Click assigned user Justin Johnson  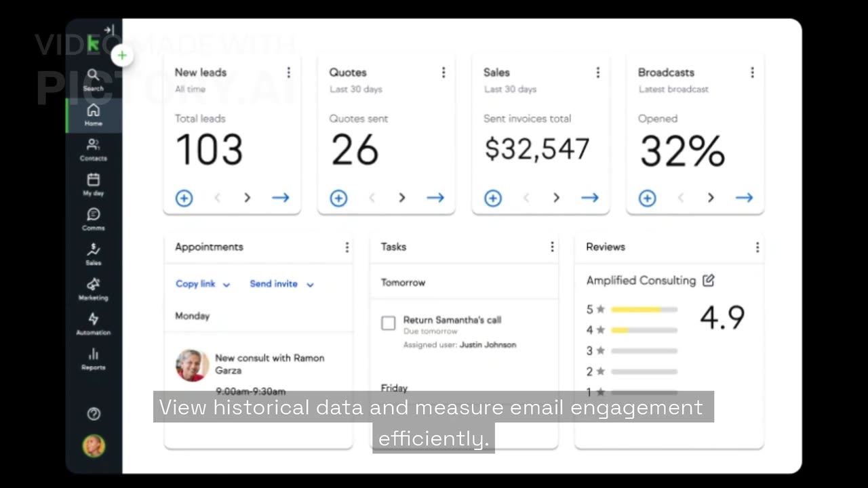pos(488,345)
